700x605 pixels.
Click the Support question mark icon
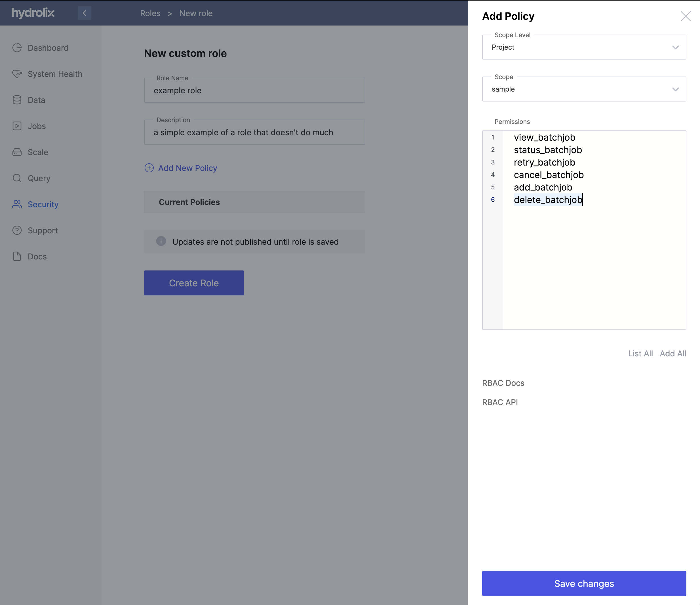(17, 230)
